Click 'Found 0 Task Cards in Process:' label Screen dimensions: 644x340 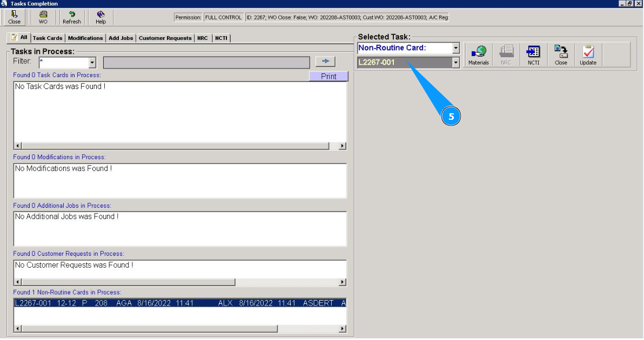pos(57,75)
